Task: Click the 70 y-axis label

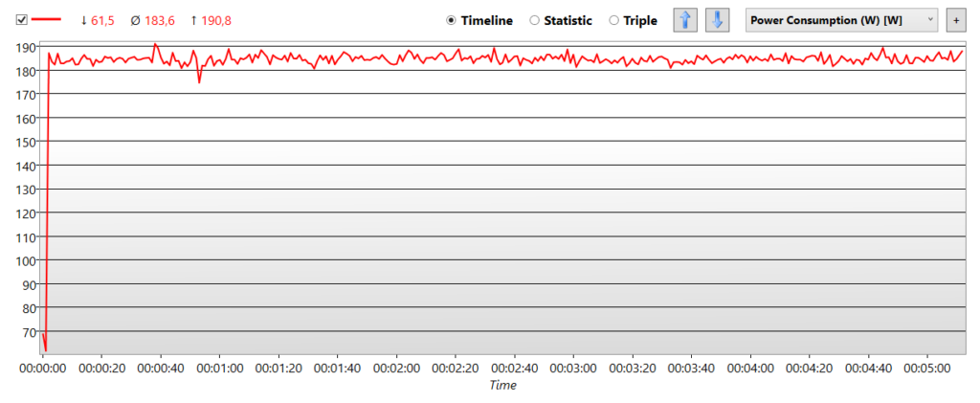Action: (28, 332)
